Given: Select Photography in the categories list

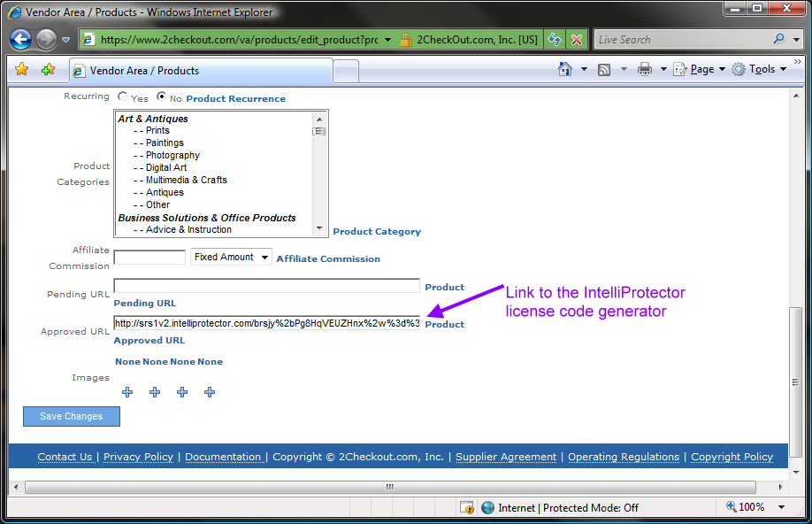Looking at the screenshot, I should [172, 156].
